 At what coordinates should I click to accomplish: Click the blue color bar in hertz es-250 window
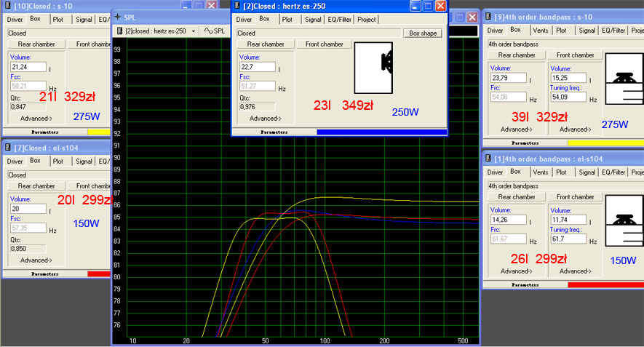381,132
